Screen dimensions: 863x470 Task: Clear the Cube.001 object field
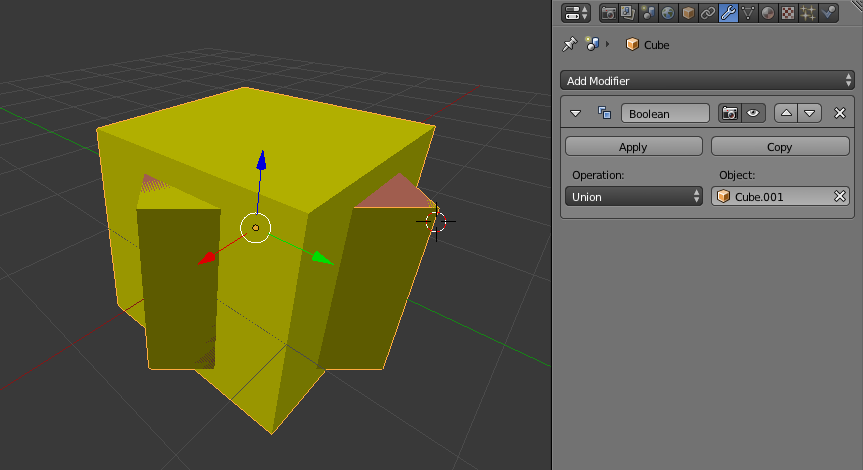839,196
